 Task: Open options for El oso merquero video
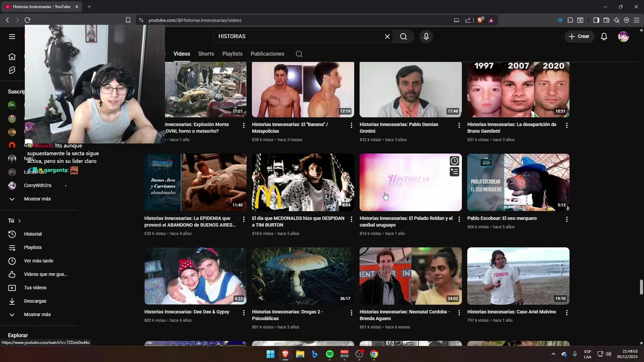(567, 219)
